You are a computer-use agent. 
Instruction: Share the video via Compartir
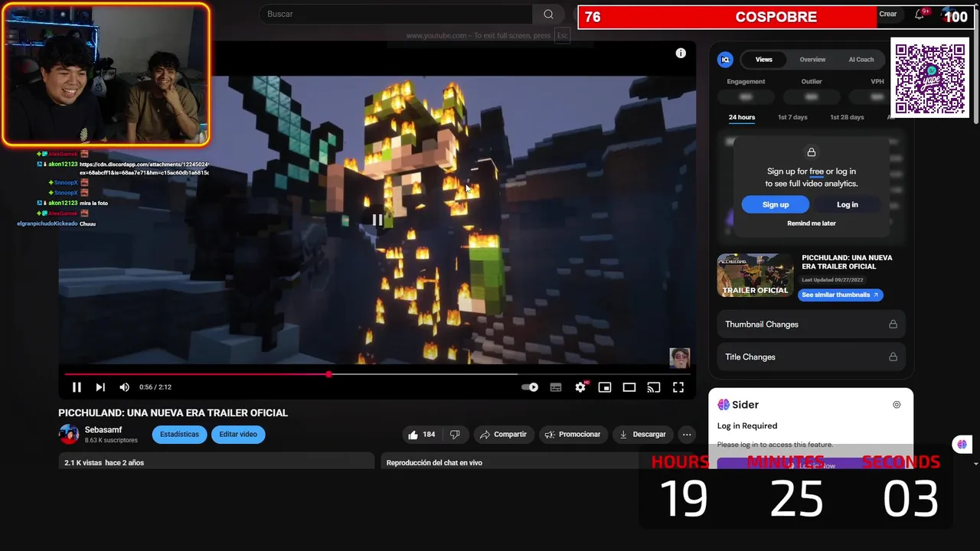(503, 435)
